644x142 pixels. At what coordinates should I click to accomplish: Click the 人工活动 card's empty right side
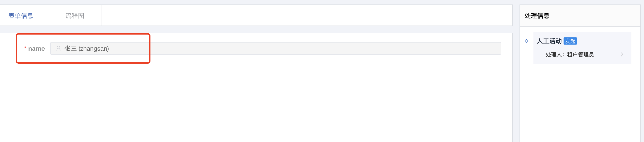(x=605, y=41)
